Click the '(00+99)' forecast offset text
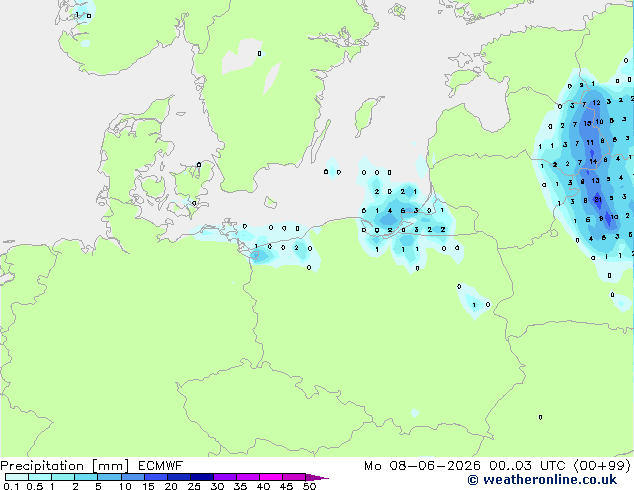Screen dimensions: 634x490 [602, 466]
